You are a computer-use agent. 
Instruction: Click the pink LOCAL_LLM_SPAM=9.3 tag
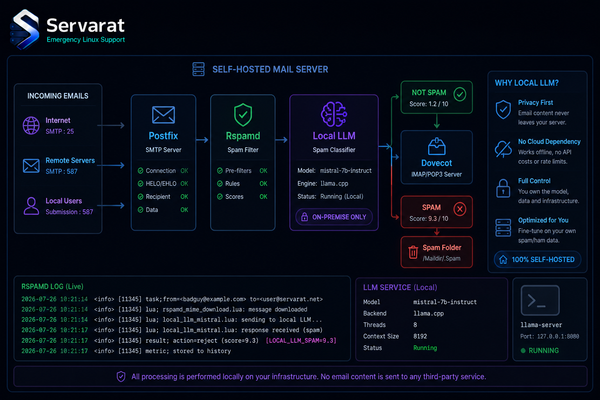301,340
